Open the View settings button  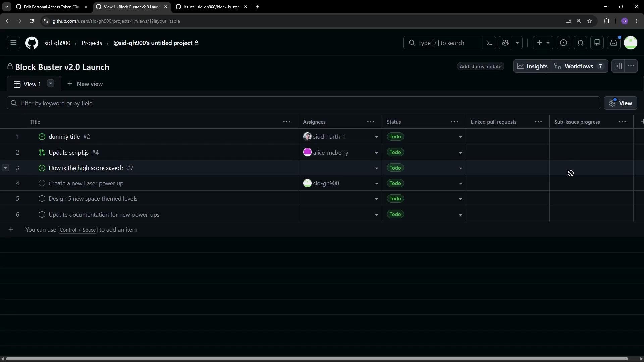(621, 103)
